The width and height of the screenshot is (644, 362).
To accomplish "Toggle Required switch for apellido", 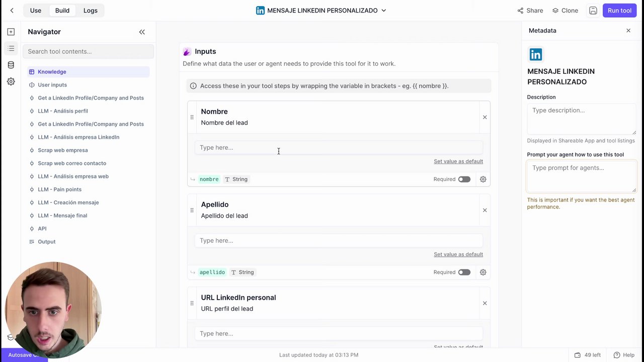I will pos(464,272).
